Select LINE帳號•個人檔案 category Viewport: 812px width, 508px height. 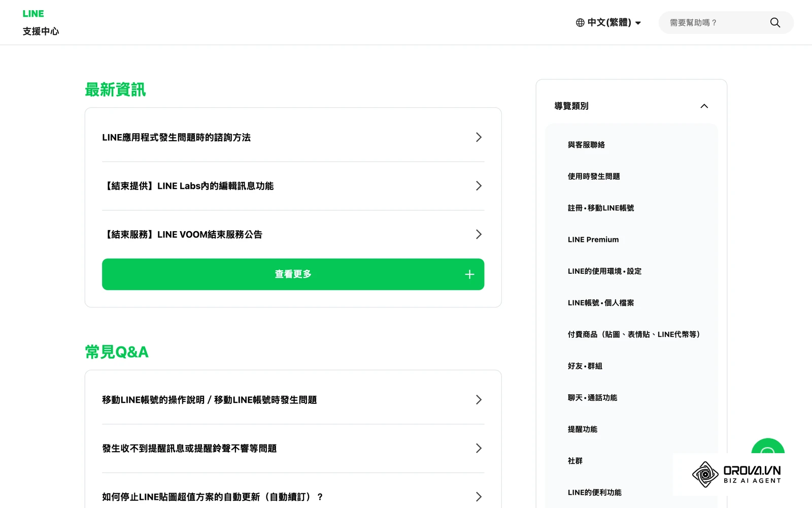tap(601, 303)
